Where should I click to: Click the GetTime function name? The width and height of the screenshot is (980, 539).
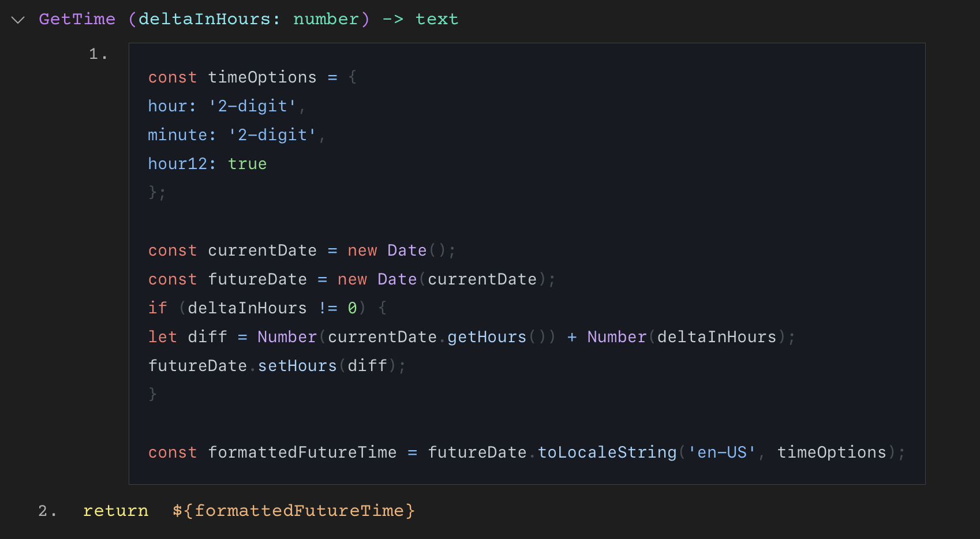coord(77,19)
